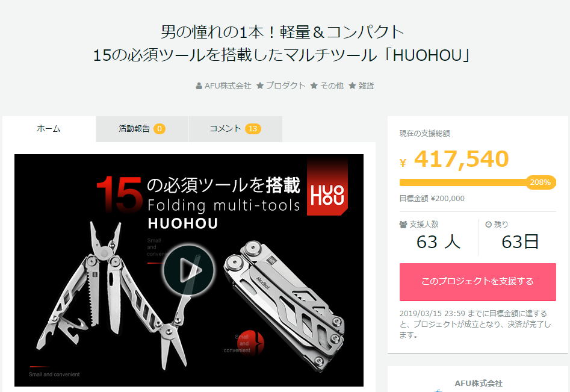This screenshot has width=570, height=392.
Task: Click the 208% funding progress bar
Action: pos(478,182)
